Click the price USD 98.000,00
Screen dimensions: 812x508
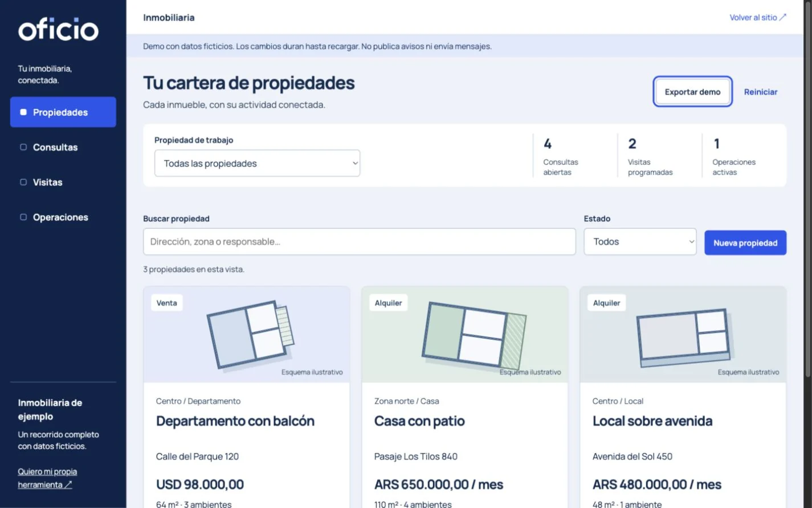(200, 485)
